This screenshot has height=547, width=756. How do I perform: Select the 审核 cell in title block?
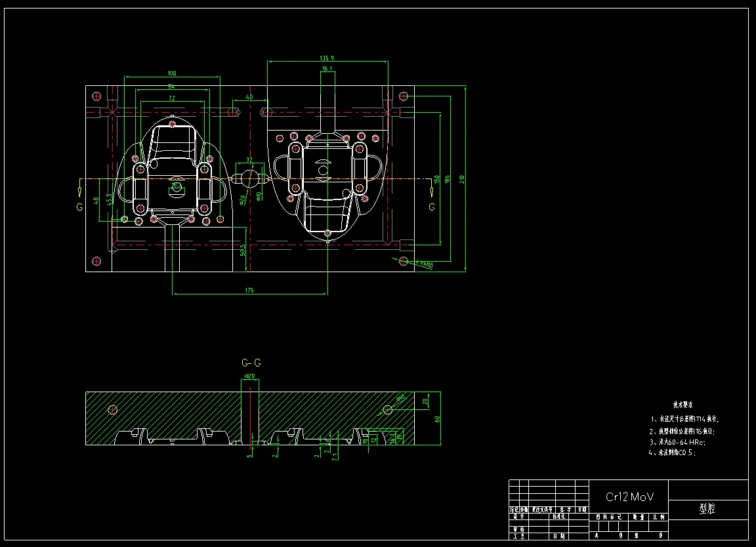pos(519,529)
